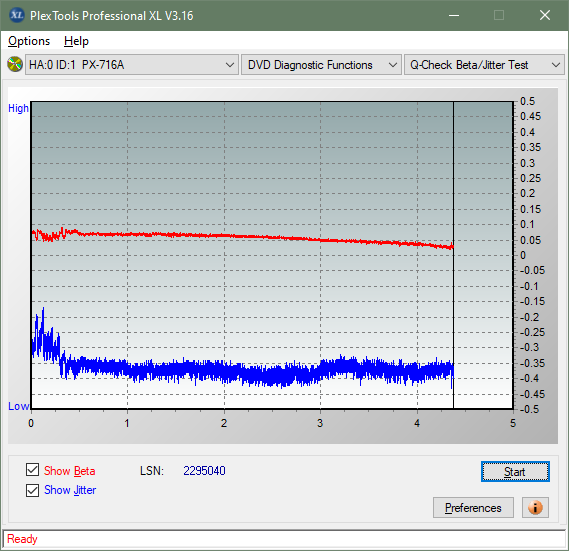Start the Beta/Jitter test
The image size is (569, 551).
point(515,472)
